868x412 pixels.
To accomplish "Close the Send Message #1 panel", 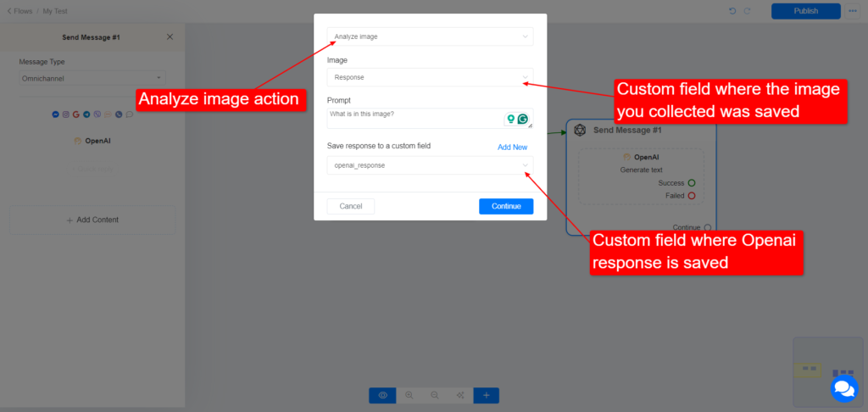I will (x=170, y=36).
